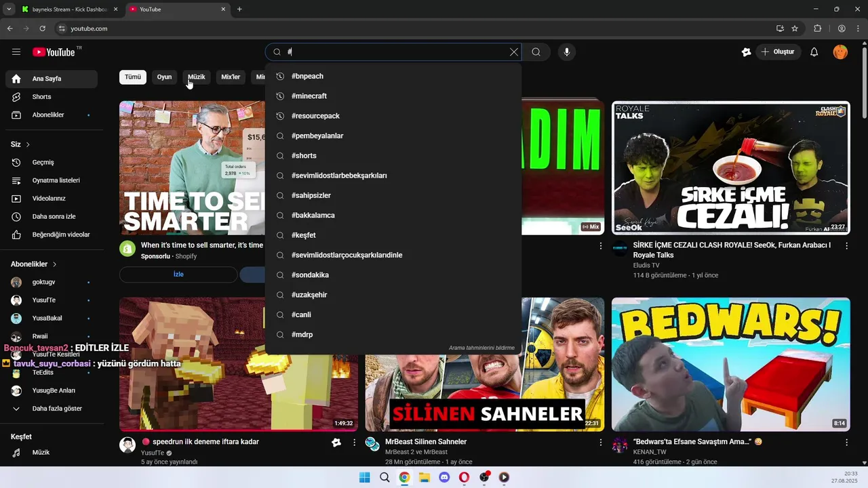
Task: Open options menu for Bedwars video
Action: [x=846, y=443]
